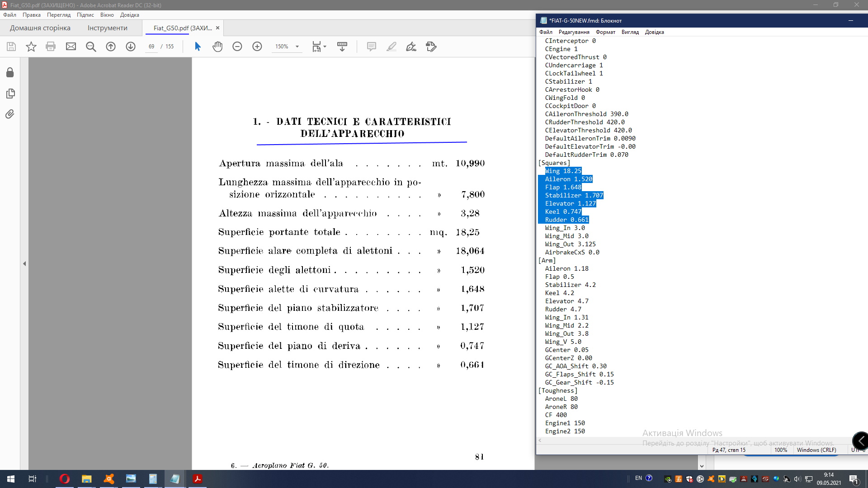The image size is (868, 488).
Task: Select the hand pan tool
Action: point(217,47)
